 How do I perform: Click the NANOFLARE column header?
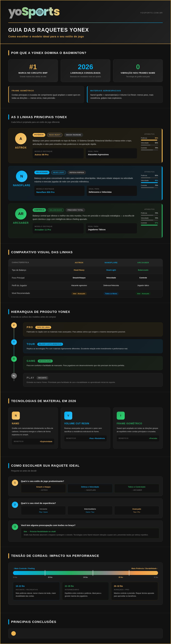(111, 263)
